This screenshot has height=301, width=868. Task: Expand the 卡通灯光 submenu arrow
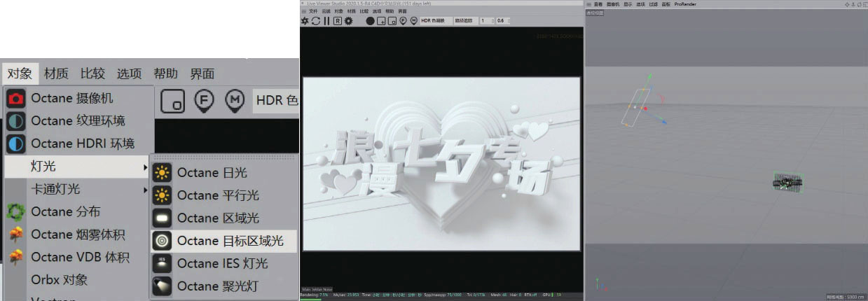point(146,189)
